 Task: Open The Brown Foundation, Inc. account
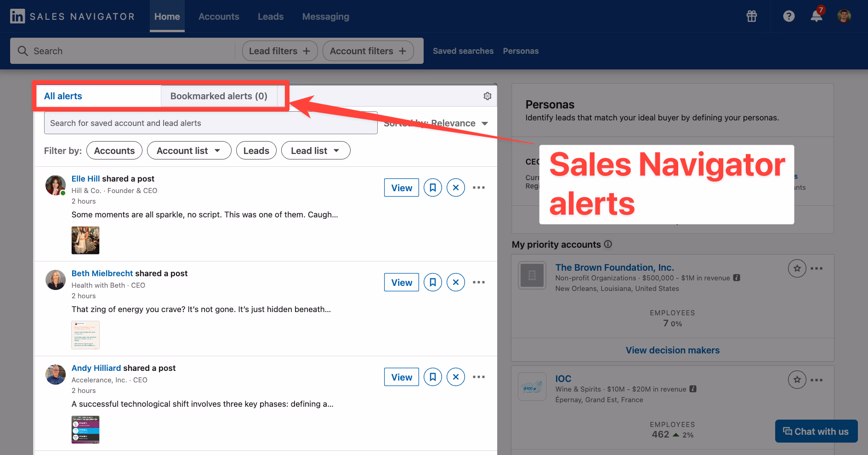(x=615, y=267)
